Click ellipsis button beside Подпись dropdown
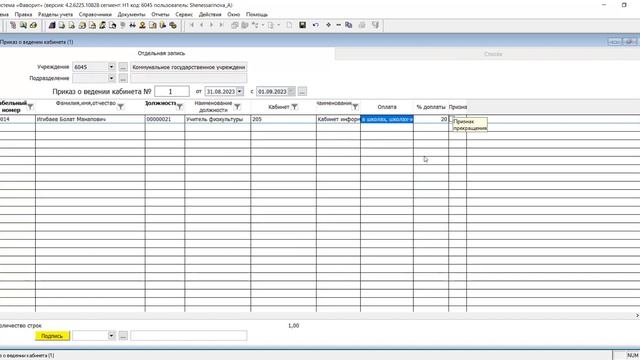Viewport: 640px width, 360px height. 123,336
